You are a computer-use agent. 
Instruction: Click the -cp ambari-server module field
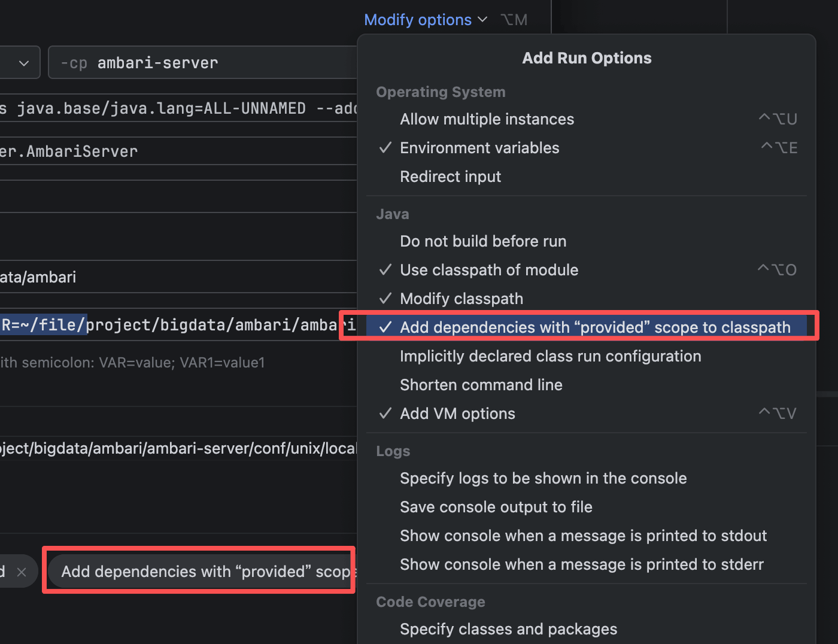click(x=204, y=63)
